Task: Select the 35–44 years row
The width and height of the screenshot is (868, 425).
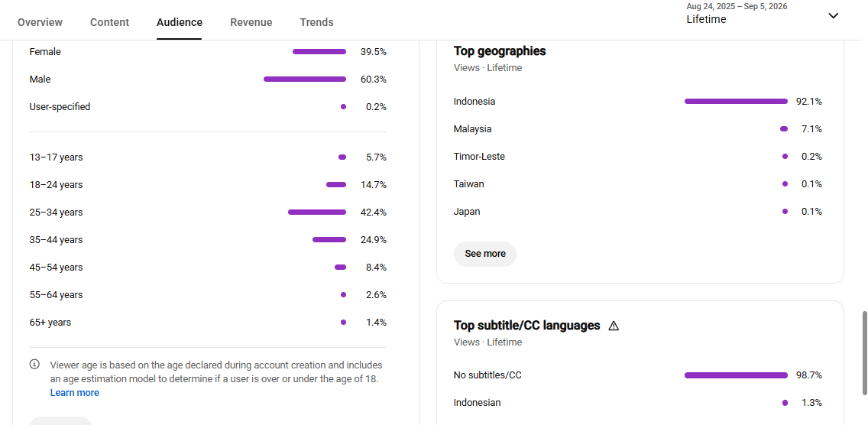Action: [208, 240]
